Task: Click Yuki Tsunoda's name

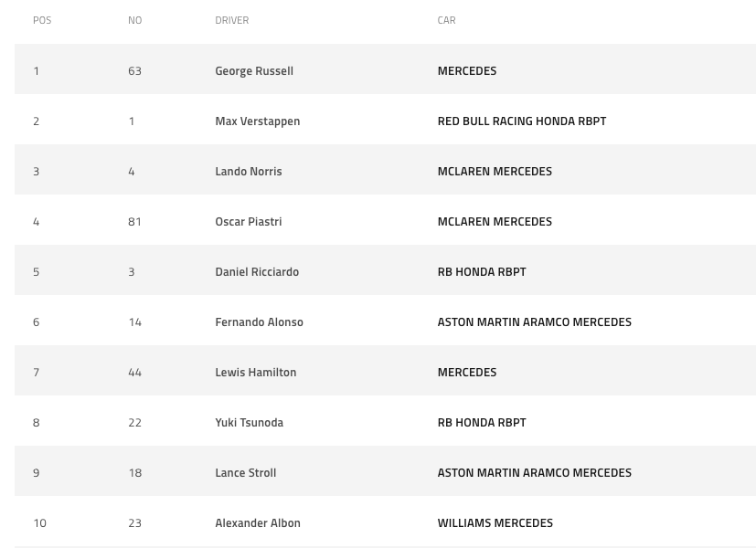Action: (249, 422)
